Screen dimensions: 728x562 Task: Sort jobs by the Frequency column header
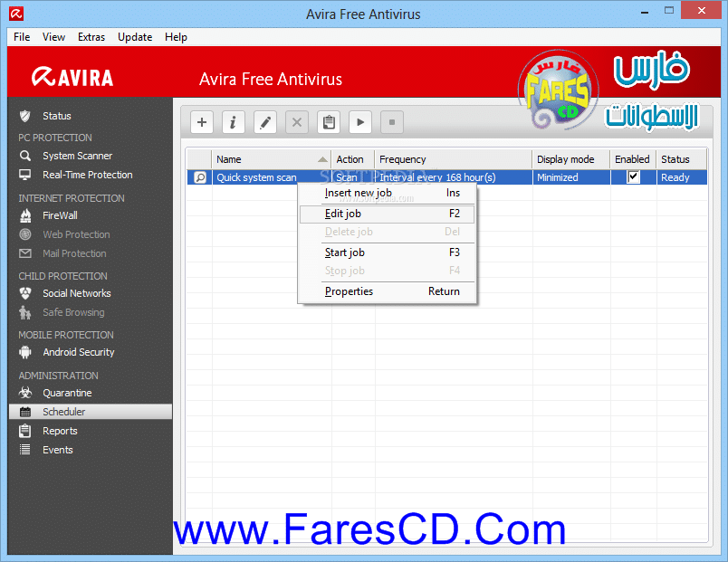coord(454,159)
